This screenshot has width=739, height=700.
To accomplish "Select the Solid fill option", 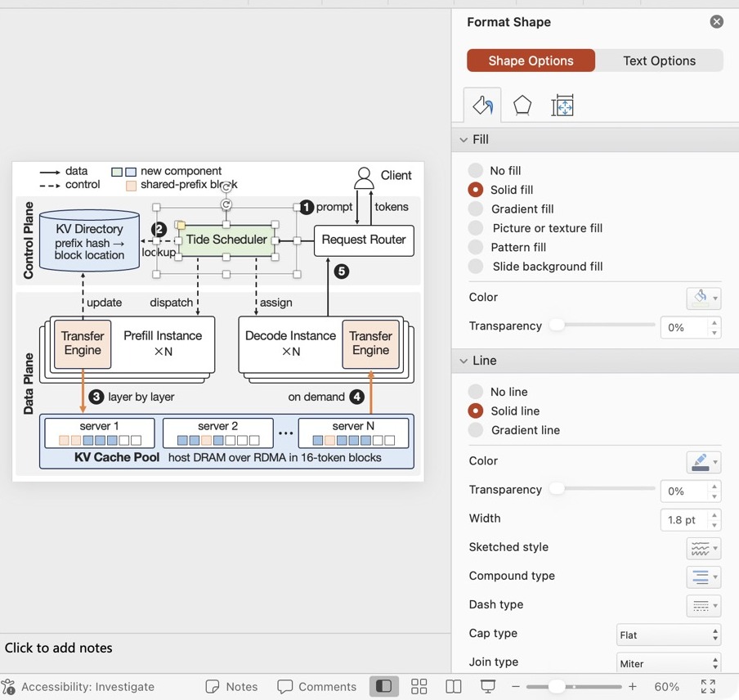I will pyautogui.click(x=476, y=190).
